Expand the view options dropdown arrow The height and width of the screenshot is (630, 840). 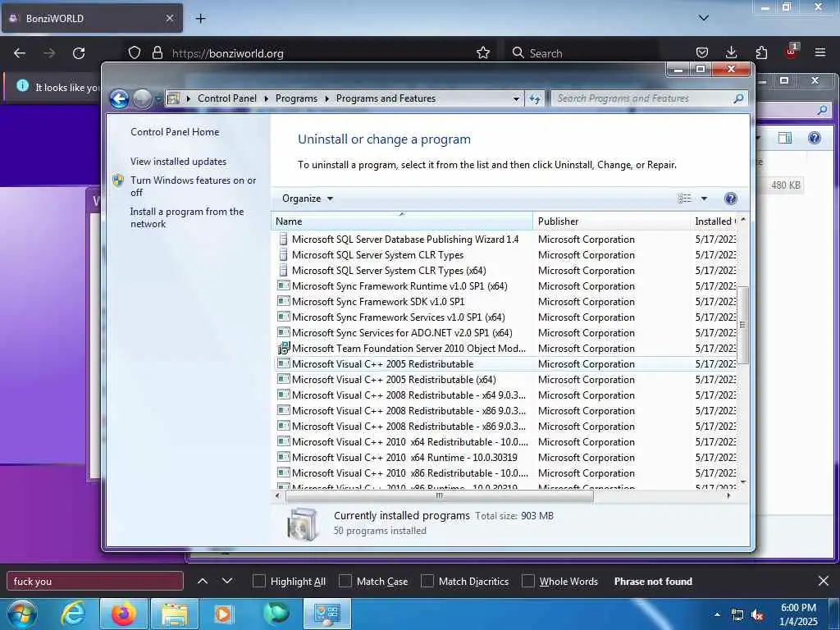pos(704,199)
